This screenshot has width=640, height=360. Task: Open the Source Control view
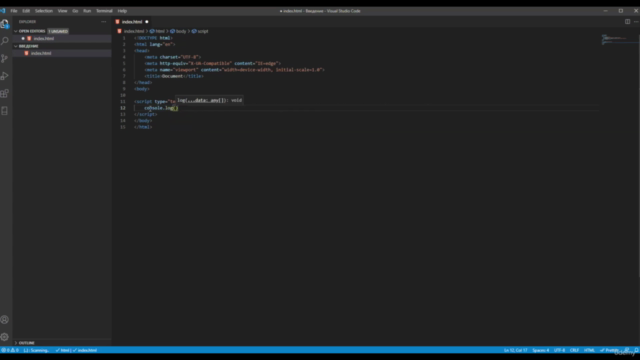point(5,58)
